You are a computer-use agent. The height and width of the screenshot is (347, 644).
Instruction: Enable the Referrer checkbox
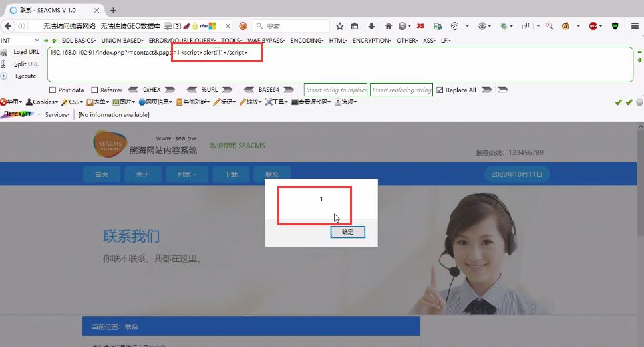(94, 90)
